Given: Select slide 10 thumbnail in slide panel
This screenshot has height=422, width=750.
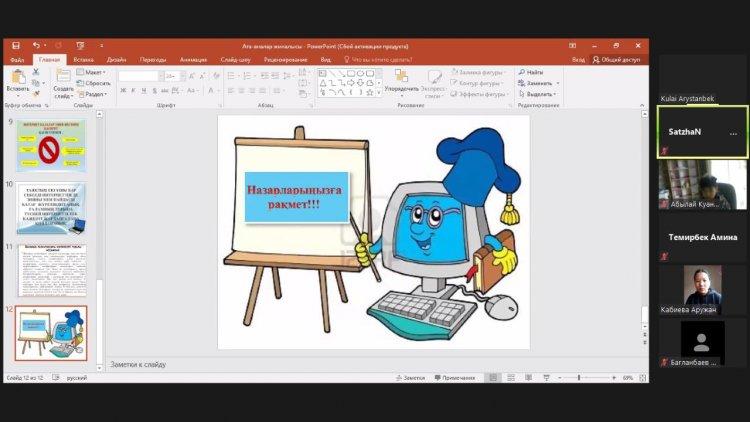Looking at the screenshot, I should [x=51, y=207].
